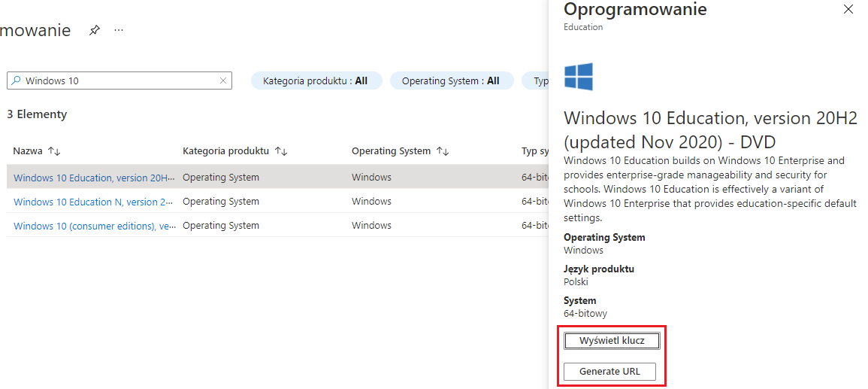Sort by Kategoria produktu column arrows
The image size is (868, 389).
[281, 151]
